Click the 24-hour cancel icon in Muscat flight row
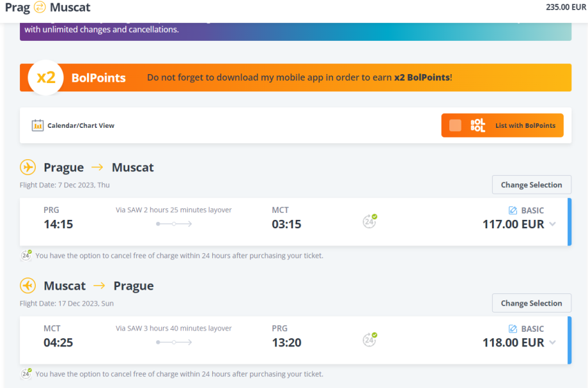 click(x=369, y=339)
